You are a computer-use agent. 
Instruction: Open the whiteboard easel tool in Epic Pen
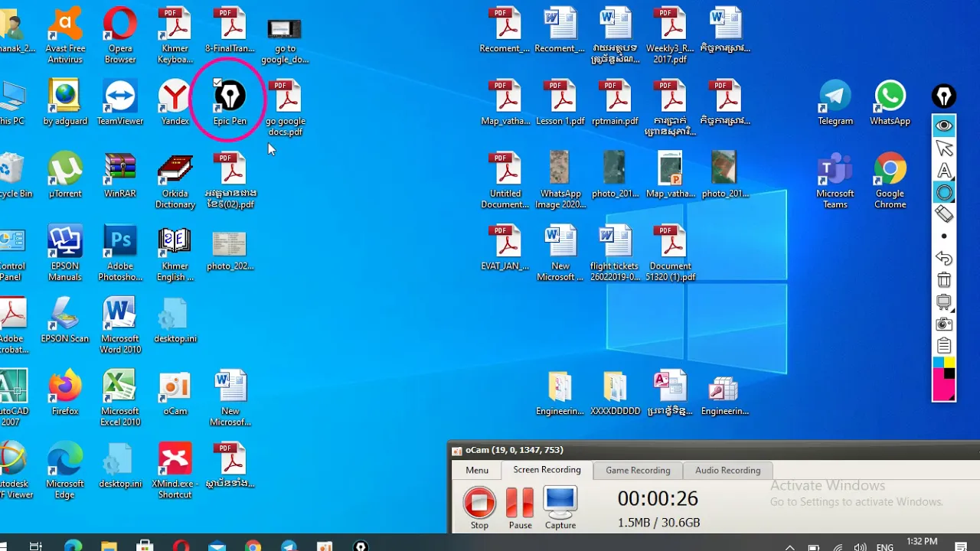pyautogui.click(x=944, y=302)
